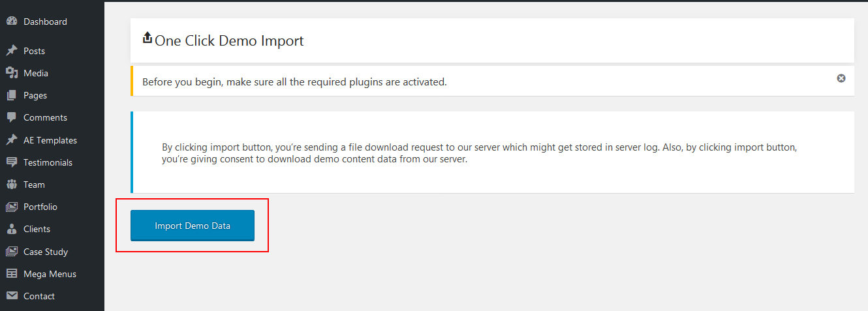Click the Pages icon in sidebar
This screenshot has height=311, width=868.
11,95
